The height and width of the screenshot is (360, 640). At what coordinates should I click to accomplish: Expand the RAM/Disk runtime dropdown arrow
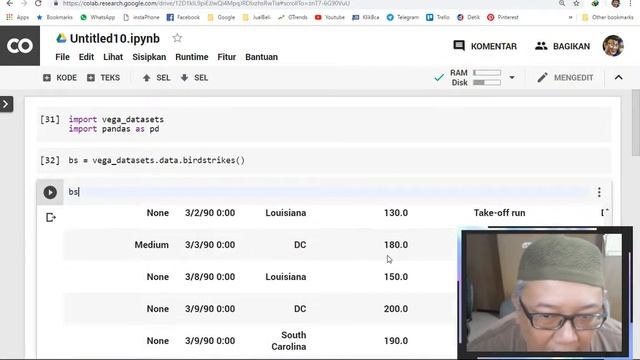click(512, 78)
